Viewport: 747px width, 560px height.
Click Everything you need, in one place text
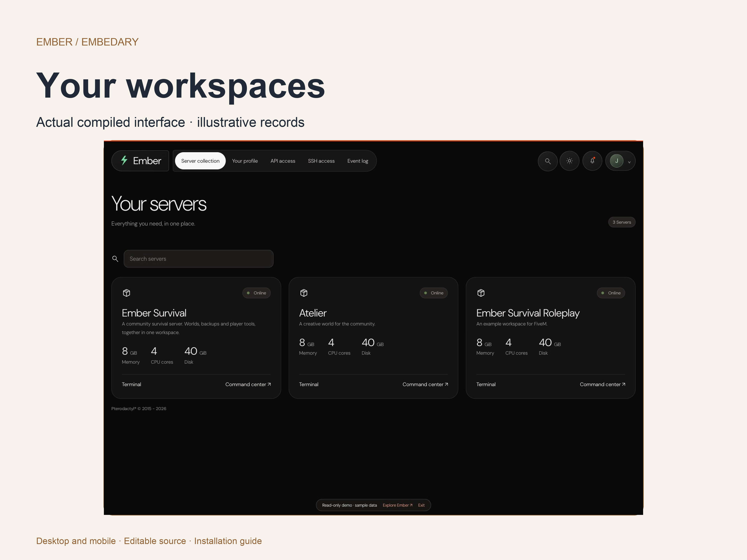pos(153,223)
